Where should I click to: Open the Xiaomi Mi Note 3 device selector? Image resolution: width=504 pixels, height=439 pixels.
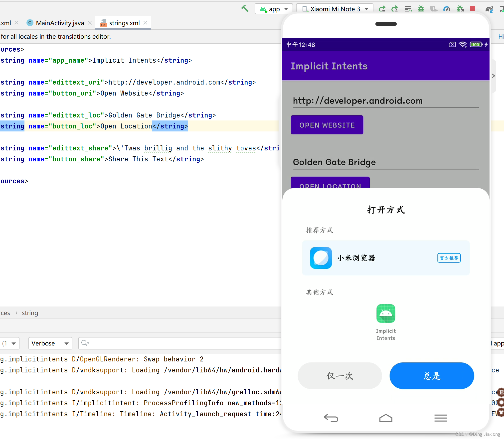[x=335, y=9]
